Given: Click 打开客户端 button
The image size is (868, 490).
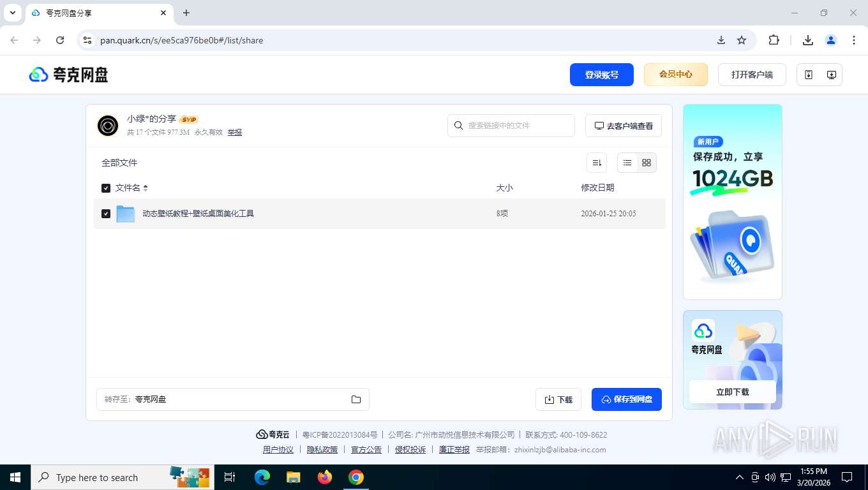Looking at the screenshot, I should 752,75.
